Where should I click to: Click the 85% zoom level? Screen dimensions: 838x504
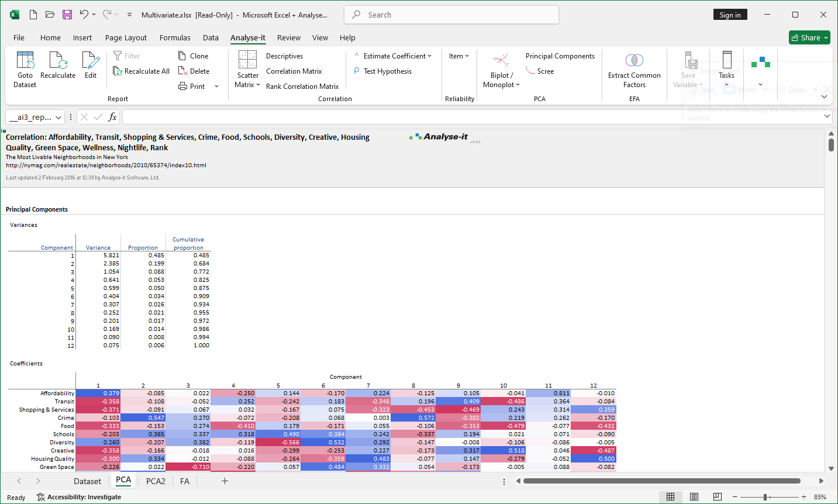(820, 497)
